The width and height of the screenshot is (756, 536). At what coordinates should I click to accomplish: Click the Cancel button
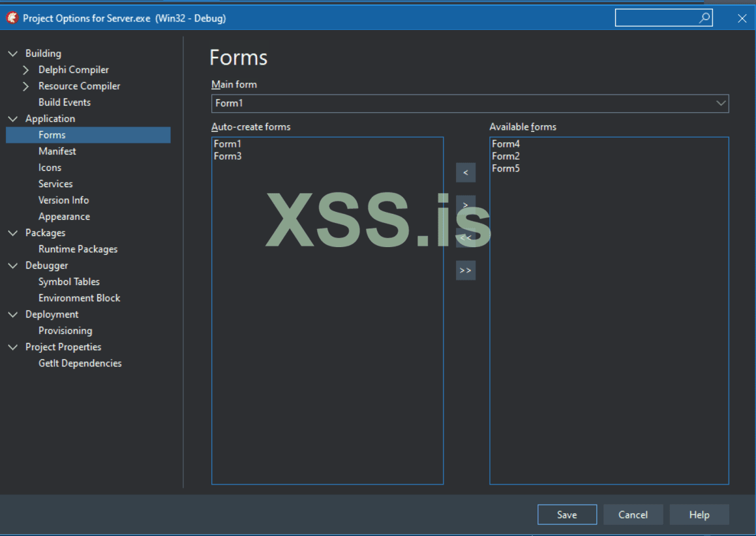(633, 514)
